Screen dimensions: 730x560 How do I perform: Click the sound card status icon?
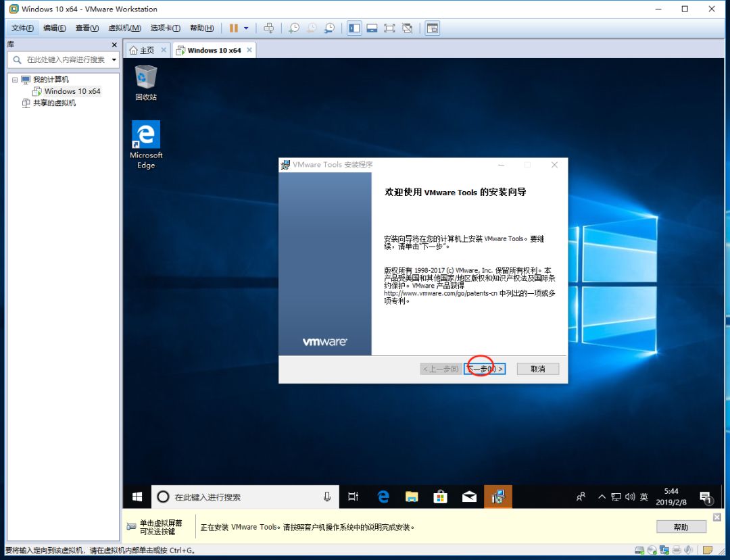click(x=689, y=551)
